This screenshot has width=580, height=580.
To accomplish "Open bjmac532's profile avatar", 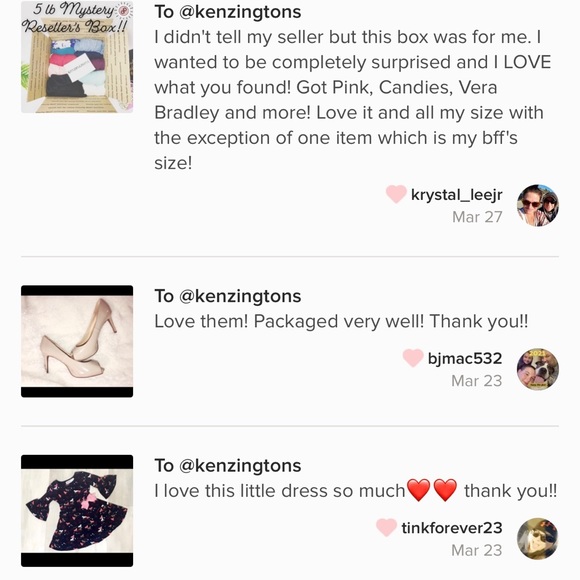I will [x=537, y=369].
